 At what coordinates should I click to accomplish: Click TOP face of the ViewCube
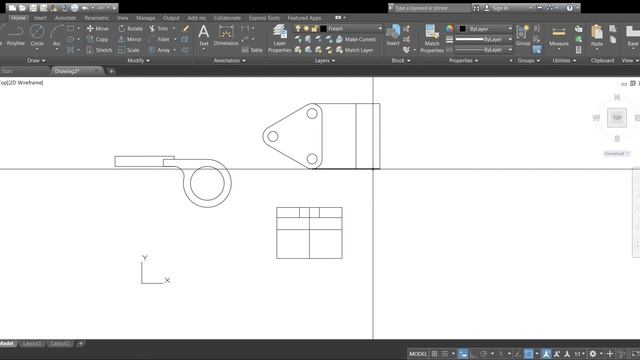point(617,118)
